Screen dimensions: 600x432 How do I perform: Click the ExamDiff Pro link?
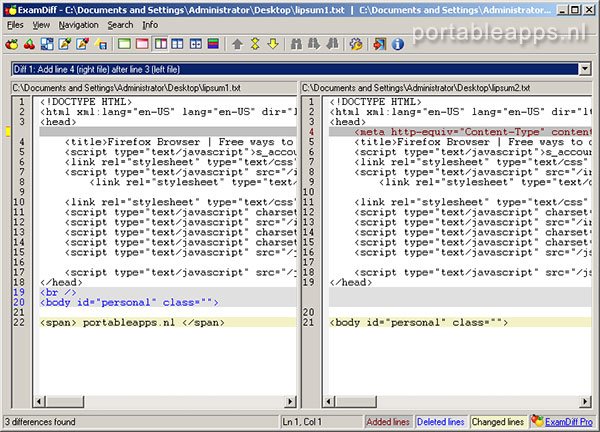569,422
